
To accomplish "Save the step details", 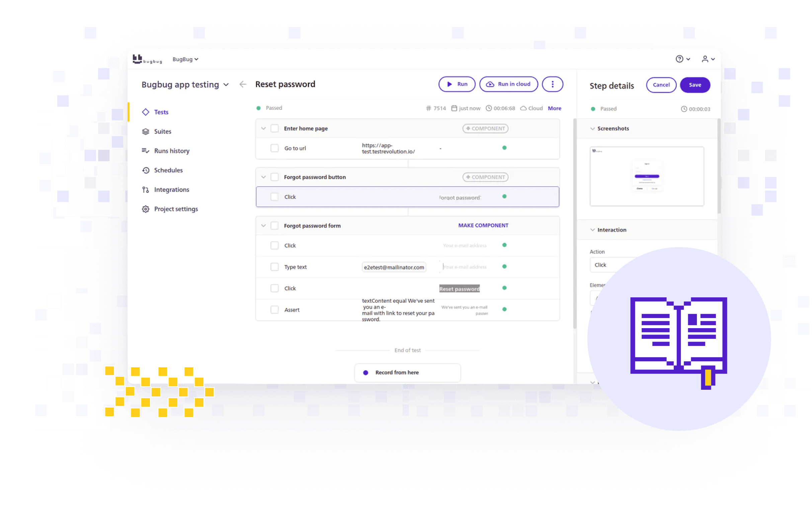I will coord(695,85).
